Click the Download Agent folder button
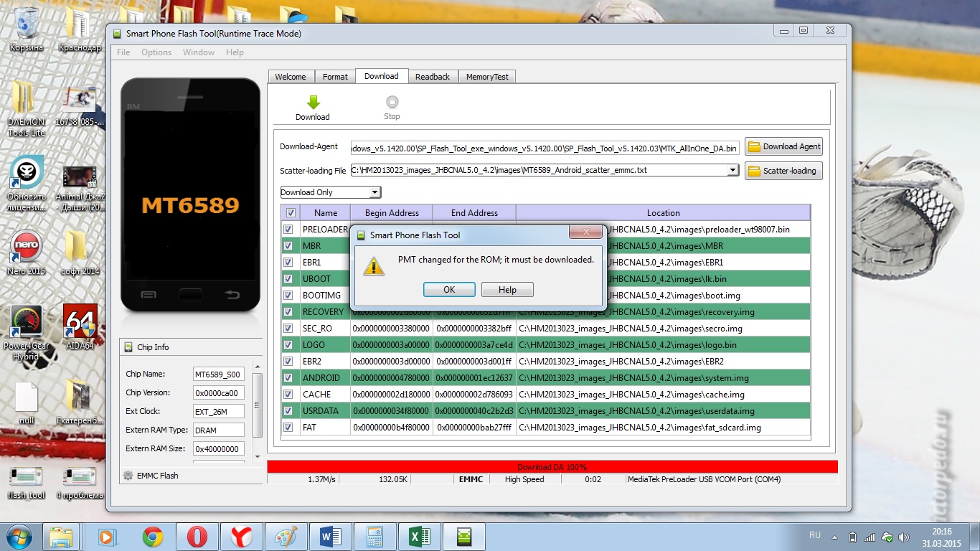This screenshot has height=551, width=980. 783,146
